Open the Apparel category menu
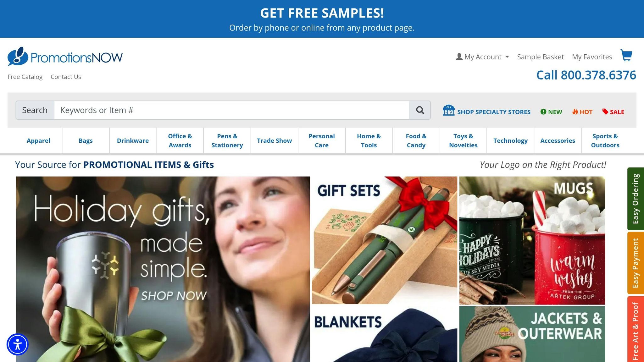 pyautogui.click(x=38, y=140)
